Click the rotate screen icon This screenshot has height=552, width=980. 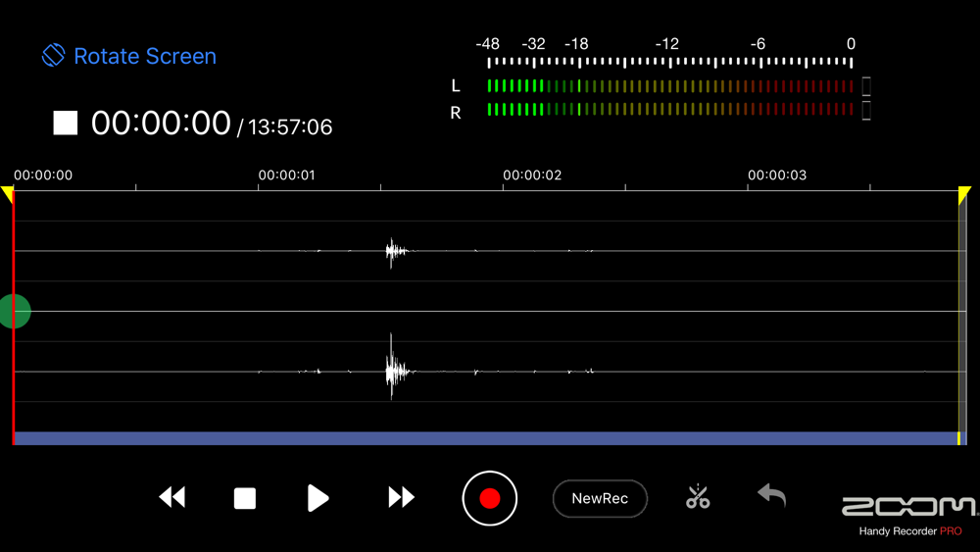(x=53, y=55)
